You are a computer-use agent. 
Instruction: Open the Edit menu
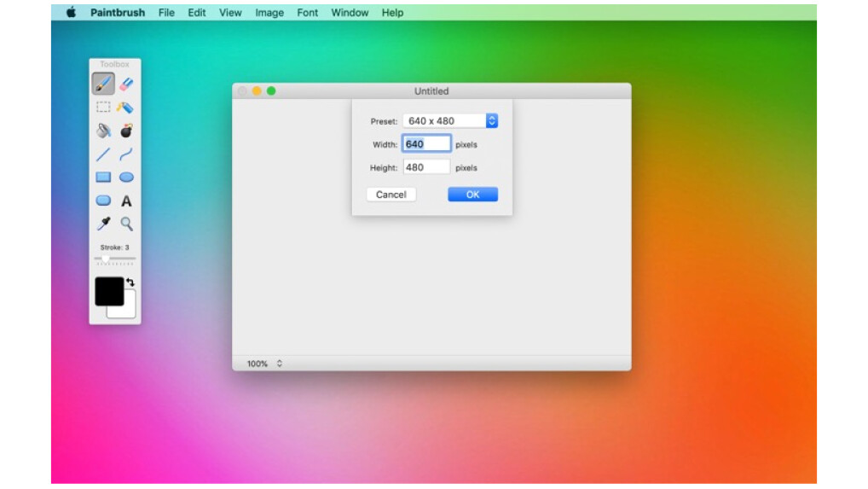[x=196, y=12]
